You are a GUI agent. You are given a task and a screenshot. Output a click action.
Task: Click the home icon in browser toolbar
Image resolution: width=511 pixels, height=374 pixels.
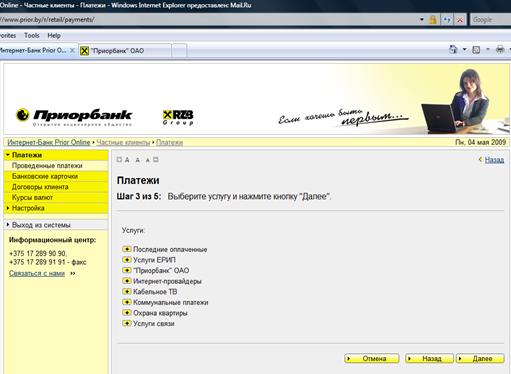point(453,50)
